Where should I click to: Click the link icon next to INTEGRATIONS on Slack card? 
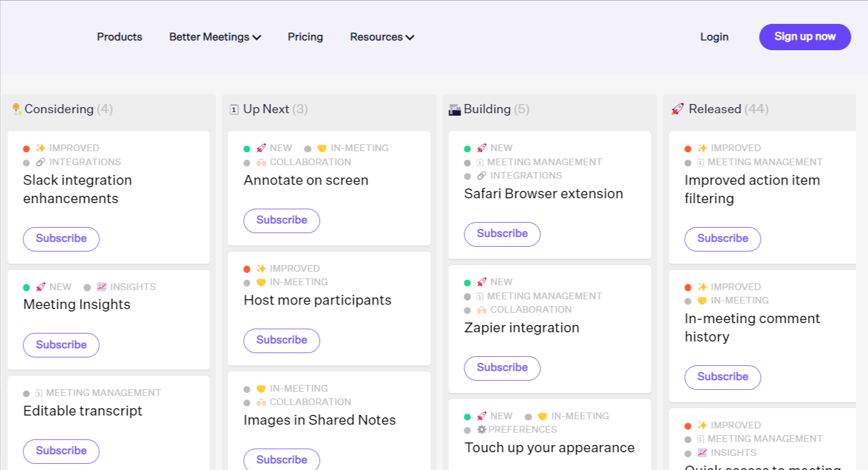pos(40,162)
